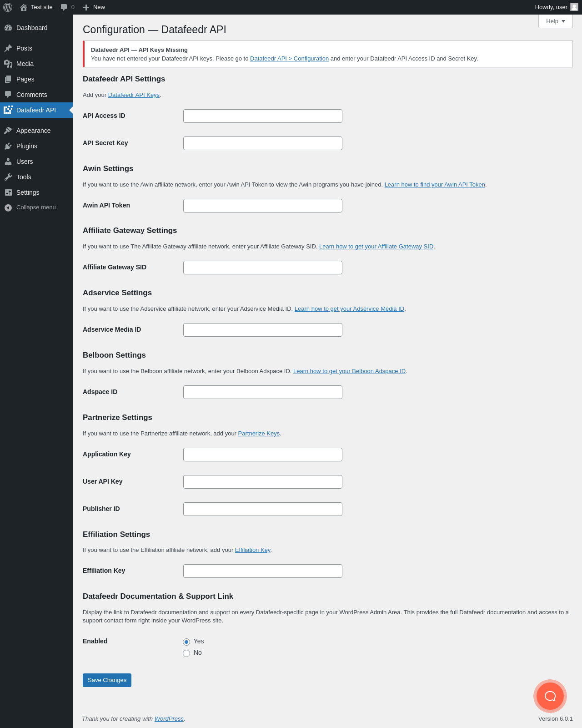Open the New content menu
Image resolution: width=582 pixels, height=728 pixels.
[94, 7]
